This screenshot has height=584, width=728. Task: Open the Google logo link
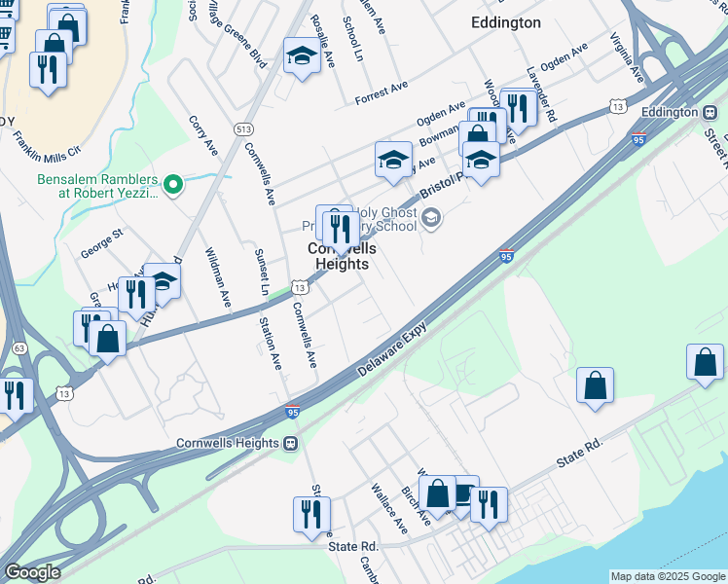pyautogui.click(x=33, y=572)
